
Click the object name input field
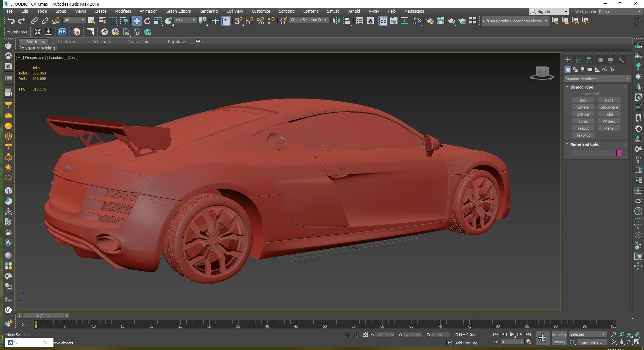click(x=593, y=153)
